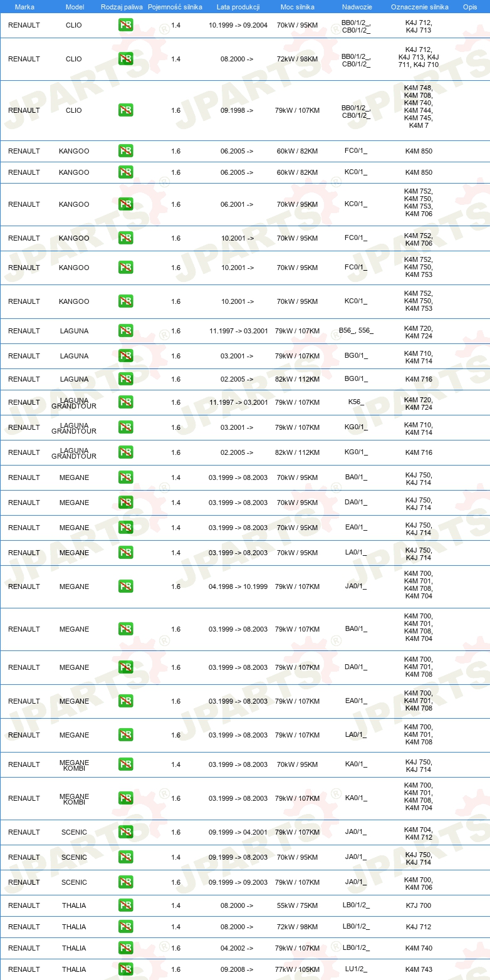Click fuel icon in Megane 1.4 LA0/1_ row
The image size is (490, 980).
pos(125,553)
